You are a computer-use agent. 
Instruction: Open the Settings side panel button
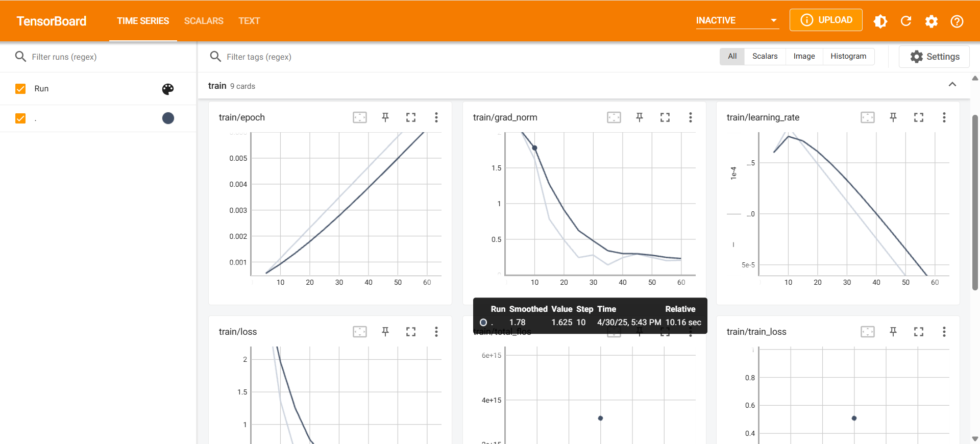pos(935,57)
